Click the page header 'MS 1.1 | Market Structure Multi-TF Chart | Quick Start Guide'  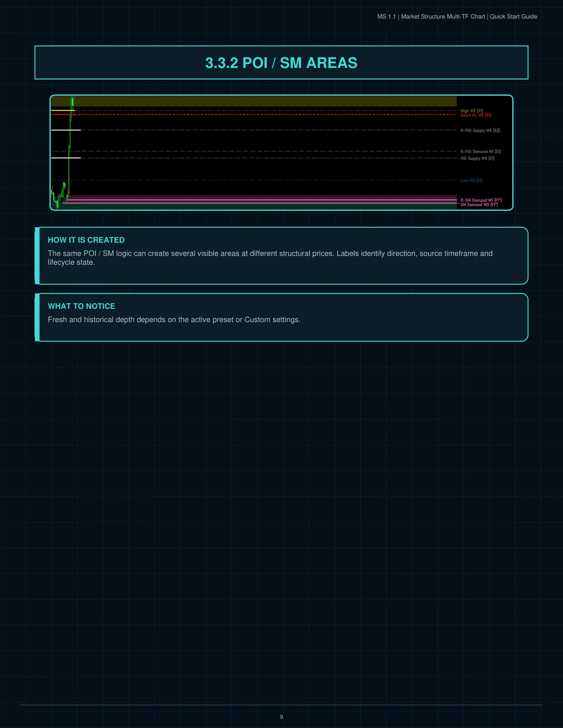pos(457,16)
